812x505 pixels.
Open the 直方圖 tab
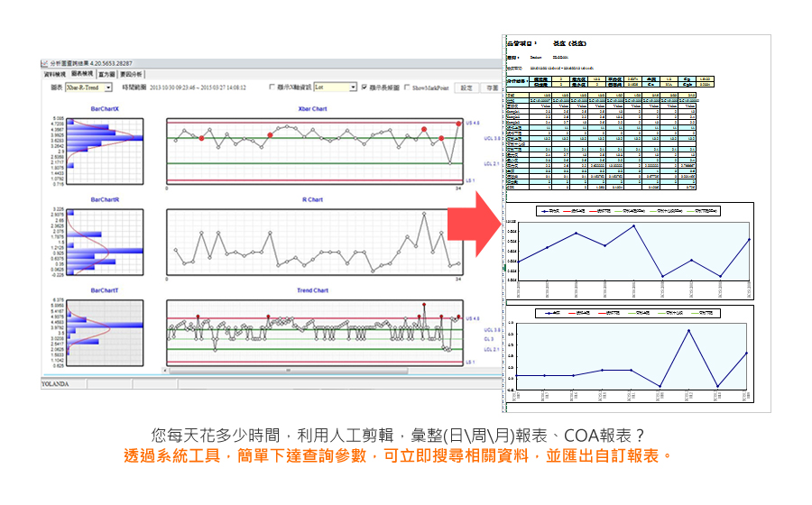(x=106, y=75)
